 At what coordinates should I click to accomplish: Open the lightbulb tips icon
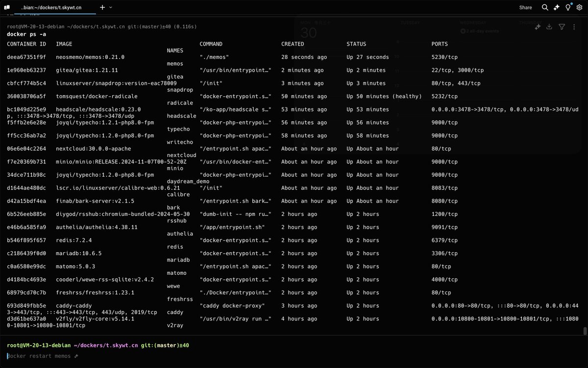(x=568, y=7)
